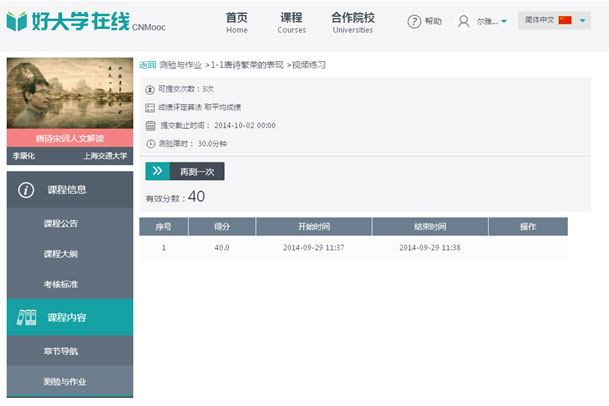
Task: Go to 首页 Home in navigation
Action: coord(237,23)
